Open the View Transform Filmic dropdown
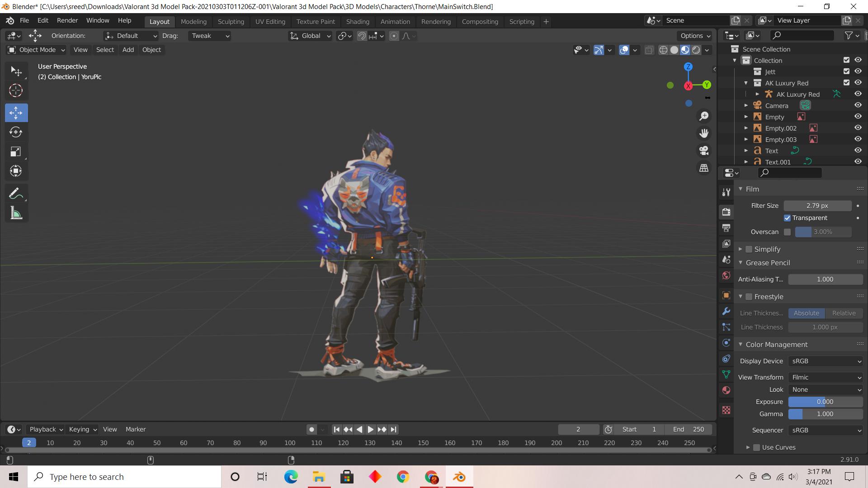868x488 pixels. [826, 377]
